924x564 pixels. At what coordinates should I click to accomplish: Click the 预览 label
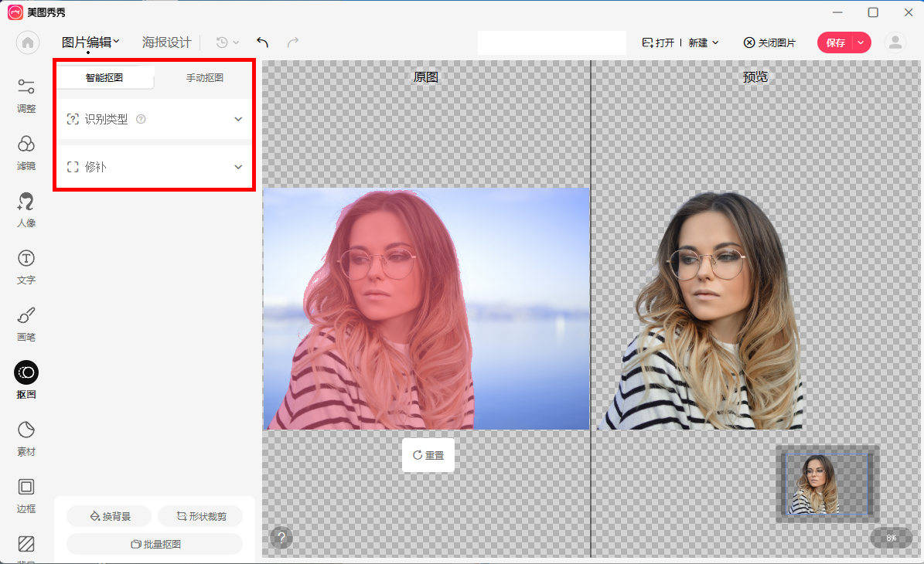coord(755,76)
